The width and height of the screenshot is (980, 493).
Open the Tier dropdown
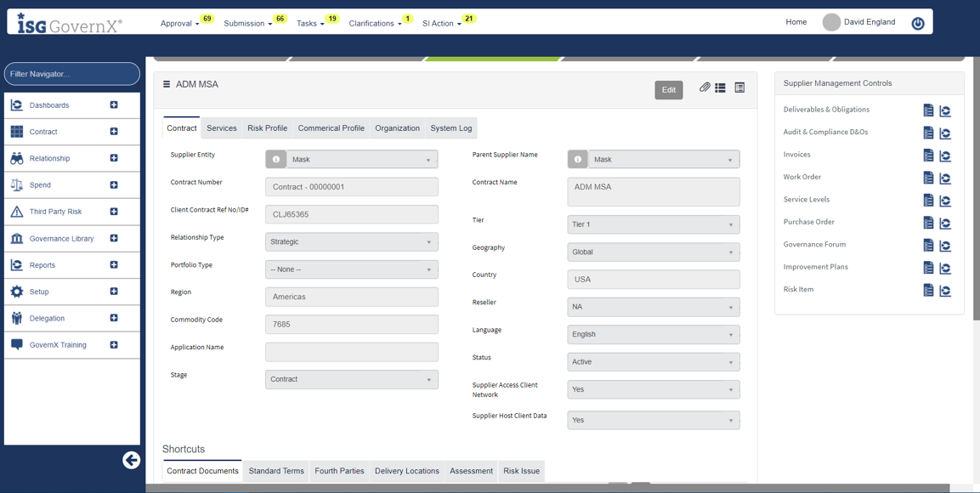point(653,224)
